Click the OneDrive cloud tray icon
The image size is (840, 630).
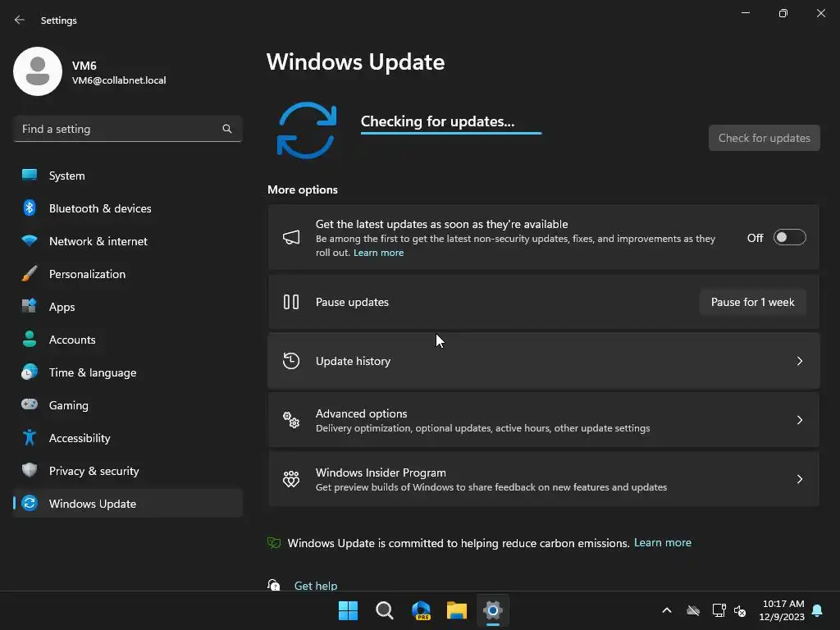[693, 610]
